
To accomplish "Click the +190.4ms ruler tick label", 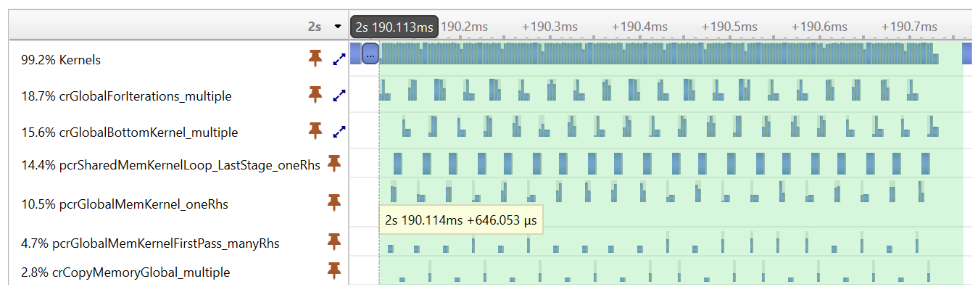I will (x=640, y=27).
